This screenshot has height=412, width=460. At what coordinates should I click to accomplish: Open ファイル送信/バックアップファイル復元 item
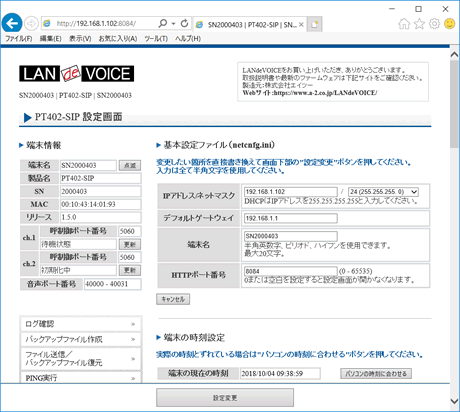click(x=81, y=359)
